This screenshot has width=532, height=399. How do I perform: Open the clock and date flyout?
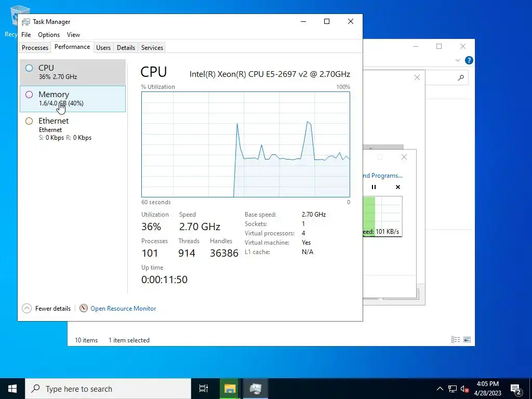point(487,389)
